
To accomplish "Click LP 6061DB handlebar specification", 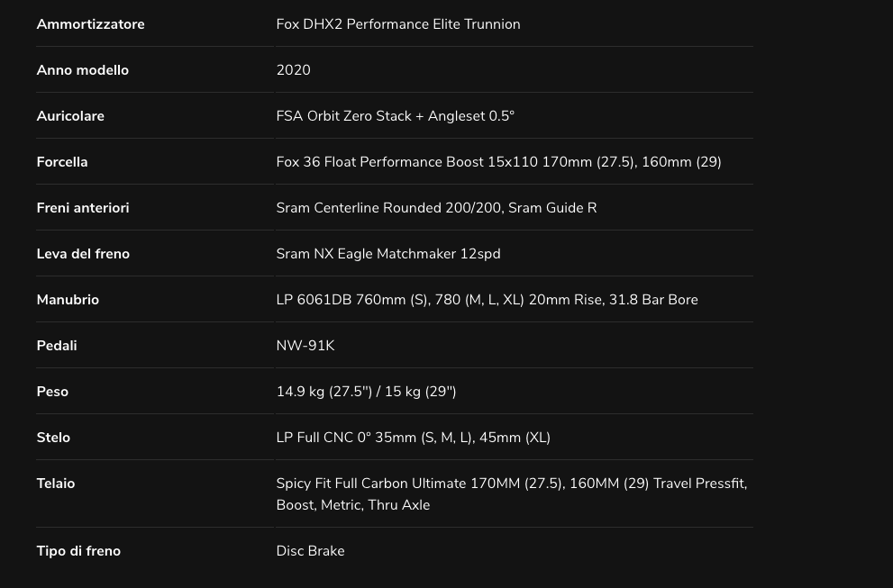I will (487, 300).
